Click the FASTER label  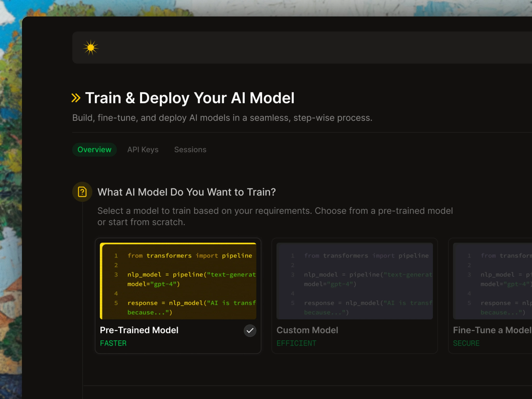tap(113, 343)
